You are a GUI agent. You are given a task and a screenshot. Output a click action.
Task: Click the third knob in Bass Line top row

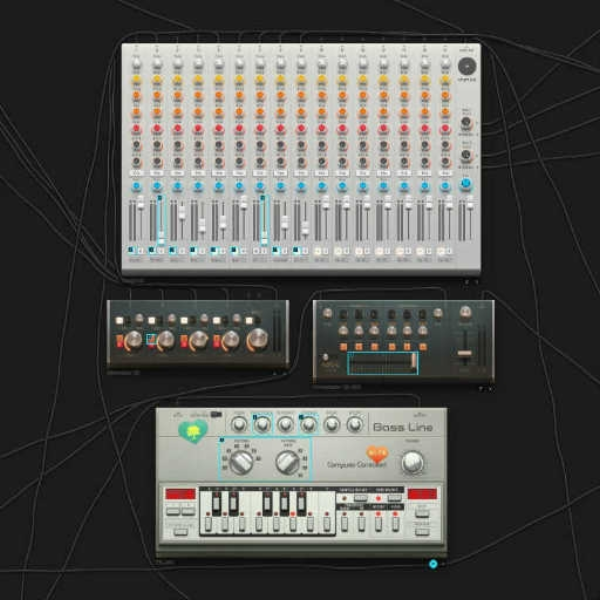point(285,425)
